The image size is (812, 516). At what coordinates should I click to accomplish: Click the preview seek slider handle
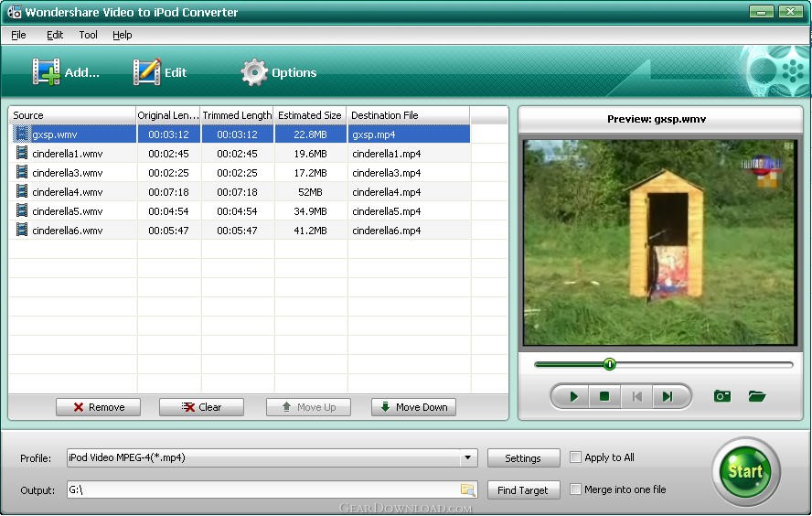point(610,364)
